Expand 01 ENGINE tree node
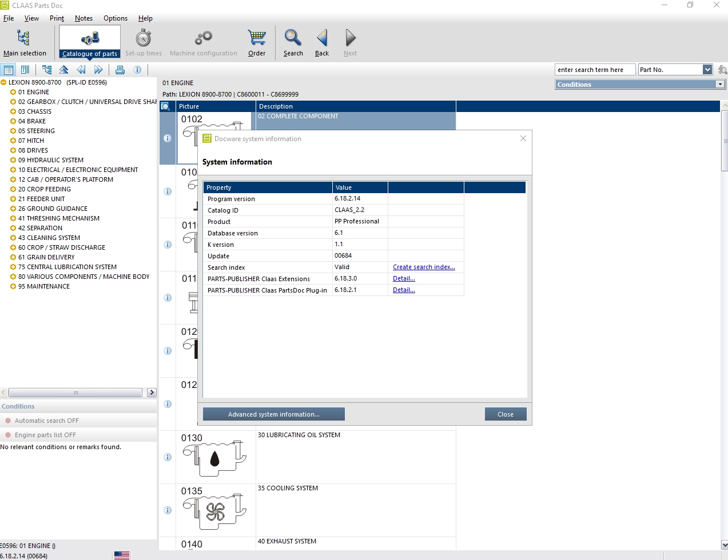Image resolution: width=728 pixels, height=560 pixels. pyautogui.click(x=13, y=92)
